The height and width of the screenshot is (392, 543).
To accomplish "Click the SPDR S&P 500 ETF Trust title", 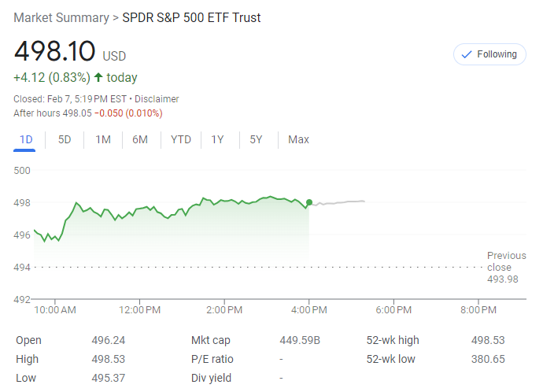I will (x=202, y=17).
